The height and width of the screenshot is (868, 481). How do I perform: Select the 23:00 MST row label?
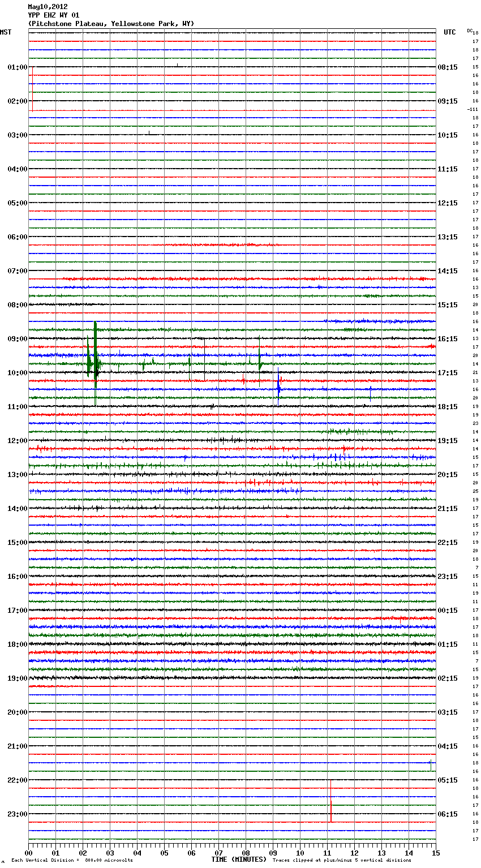point(17,814)
